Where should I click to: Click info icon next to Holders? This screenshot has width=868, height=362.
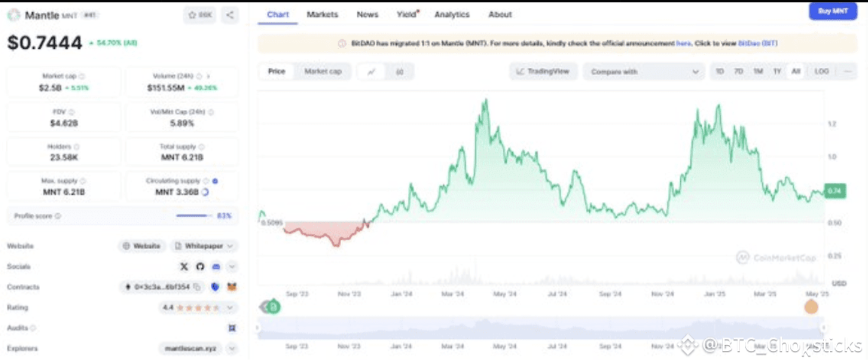(76, 147)
